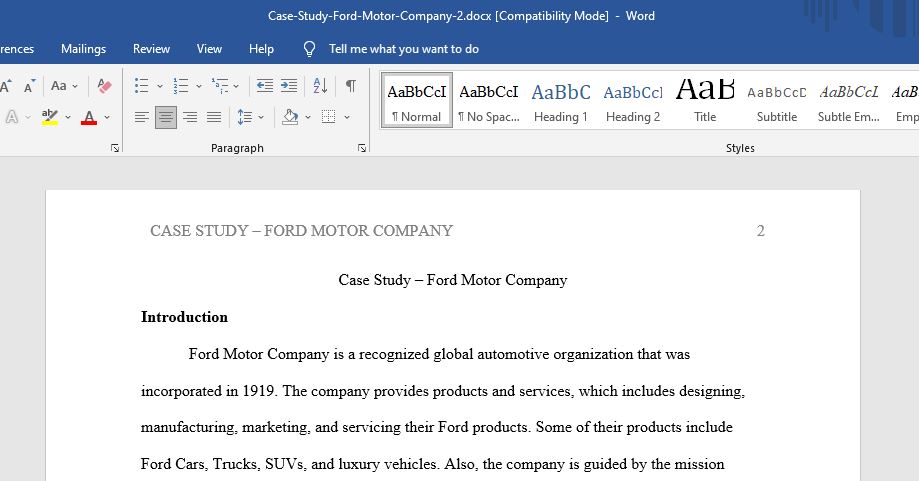Insert a numbered list
Image resolution: width=919 pixels, height=481 pixels.
tap(181, 86)
